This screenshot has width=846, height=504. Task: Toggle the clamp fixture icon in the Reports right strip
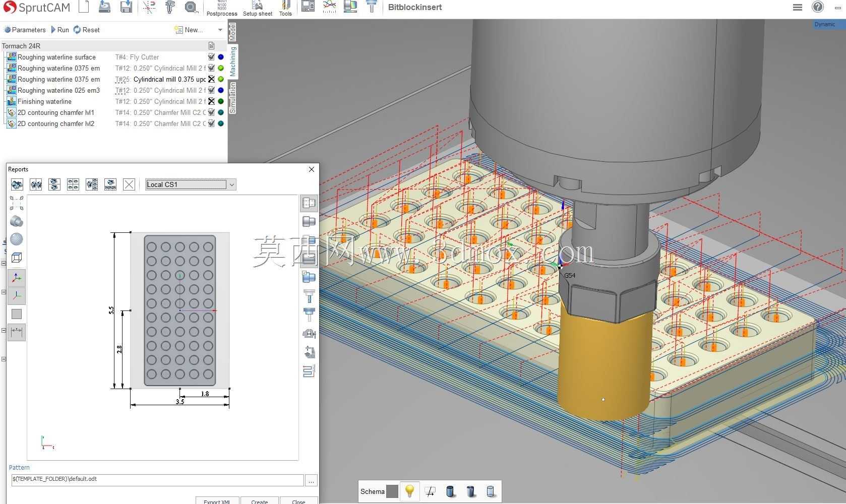[309, 333]
